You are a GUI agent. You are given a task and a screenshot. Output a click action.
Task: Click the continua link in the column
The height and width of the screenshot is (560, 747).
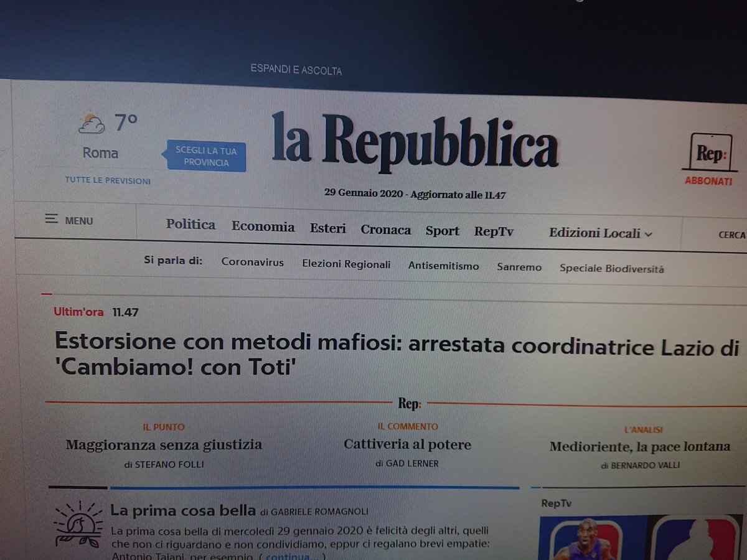(287, 556)
